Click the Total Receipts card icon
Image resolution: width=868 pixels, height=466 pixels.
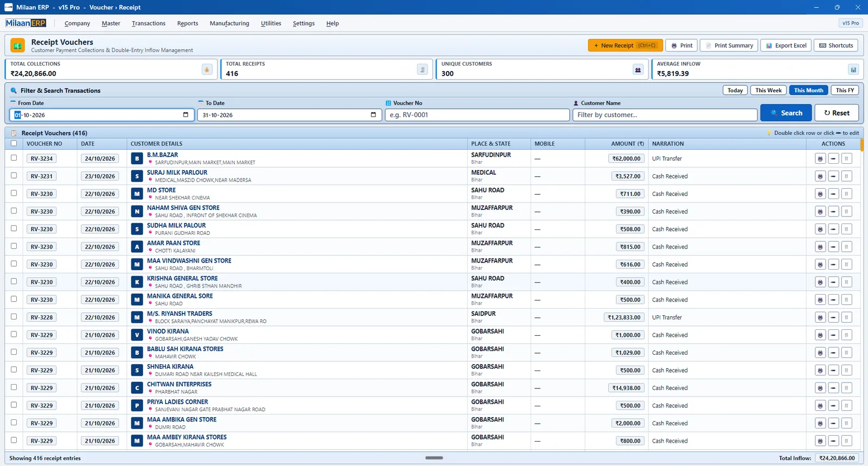pos(422,69)
